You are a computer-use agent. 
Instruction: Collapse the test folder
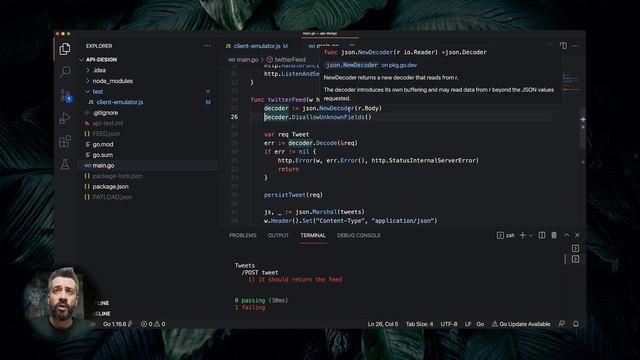[98, 91]
